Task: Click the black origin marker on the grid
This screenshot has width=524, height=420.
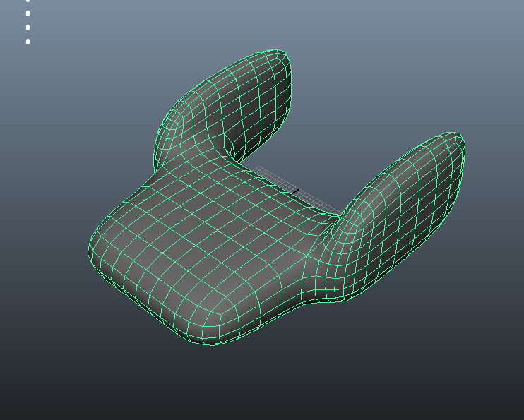Action: [296, 190]
